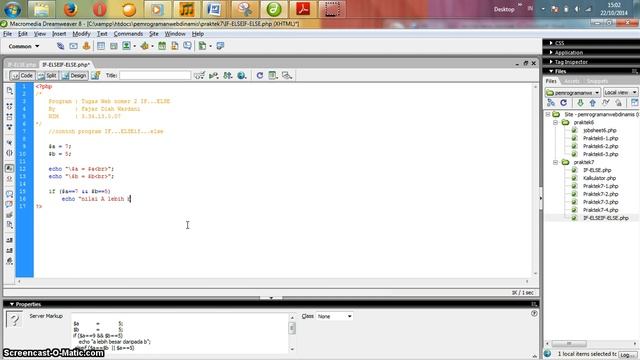This screenshot has width=640, height=360.
Task: Click the Insert Div Tag icon
Action: (113, 46)
